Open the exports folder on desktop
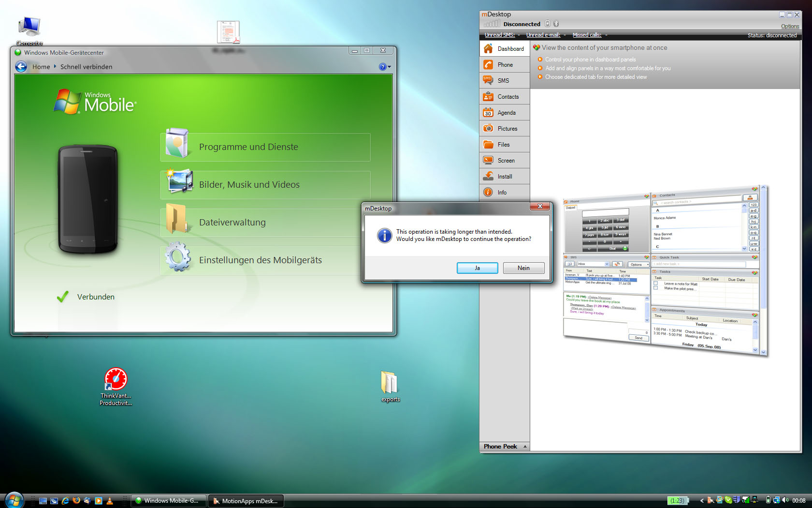Viewport: 812px width, 508px height. 390,387
